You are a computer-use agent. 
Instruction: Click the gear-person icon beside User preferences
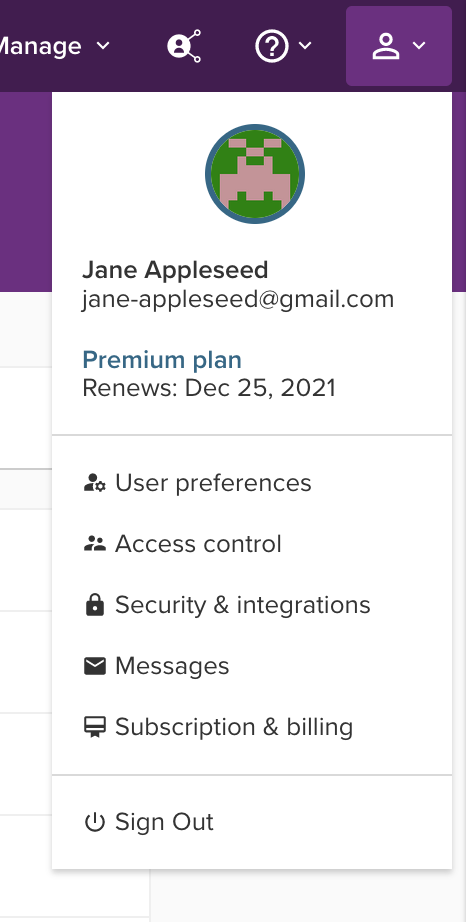click(x=95, y=483)
